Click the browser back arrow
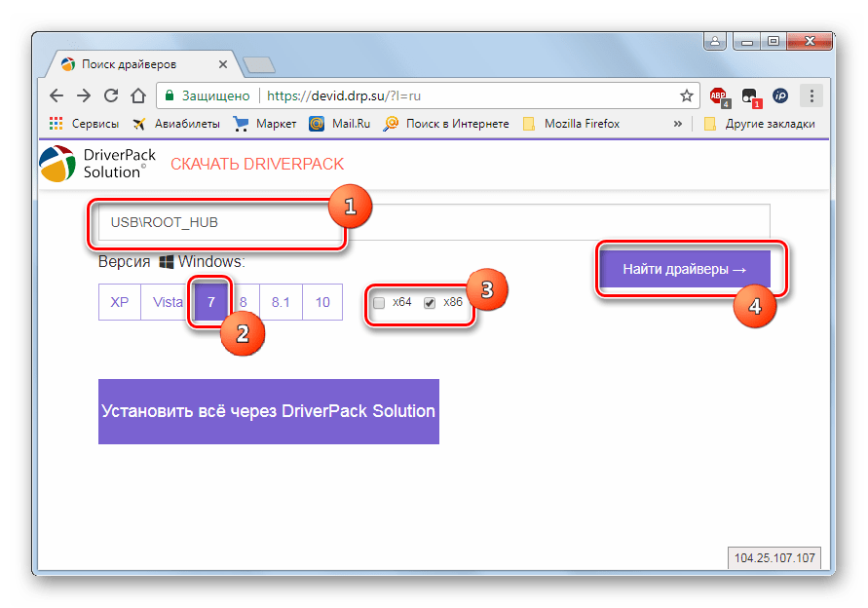 tap(57, 95)
